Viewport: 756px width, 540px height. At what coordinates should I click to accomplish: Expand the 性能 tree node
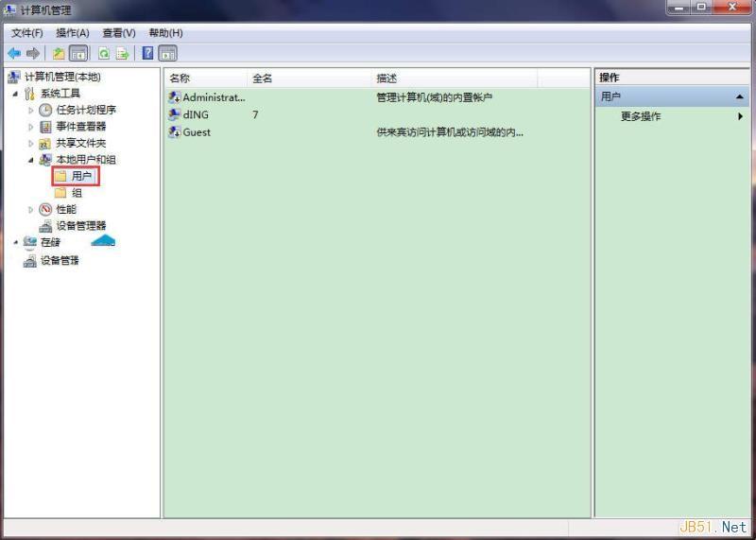[31, 209]
